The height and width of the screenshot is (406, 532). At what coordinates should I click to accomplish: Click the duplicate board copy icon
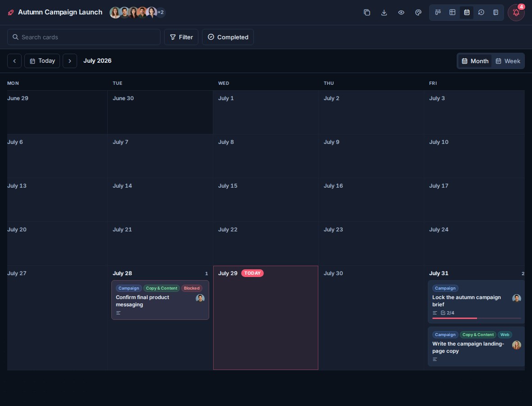tap(367, 13)
